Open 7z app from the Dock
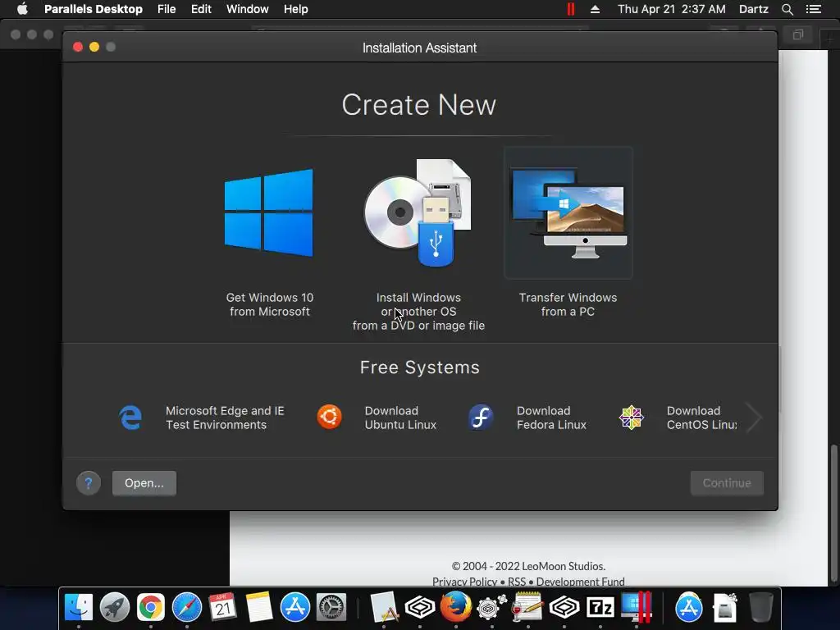Image resolution: width=840 pixels, height=630 pixels. coord(600,608)
